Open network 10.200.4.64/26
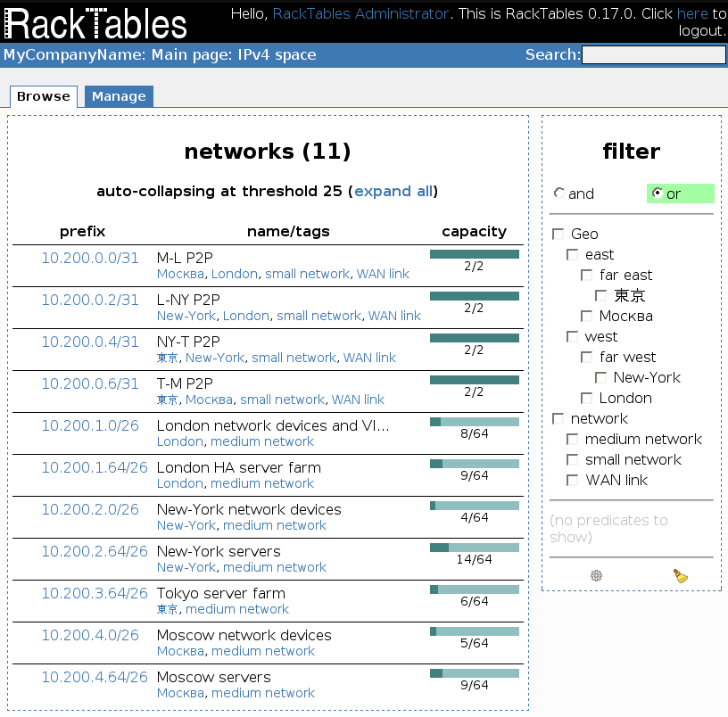Image resolution: width=728 pixels, height=717 pixels. click(95, 677)
